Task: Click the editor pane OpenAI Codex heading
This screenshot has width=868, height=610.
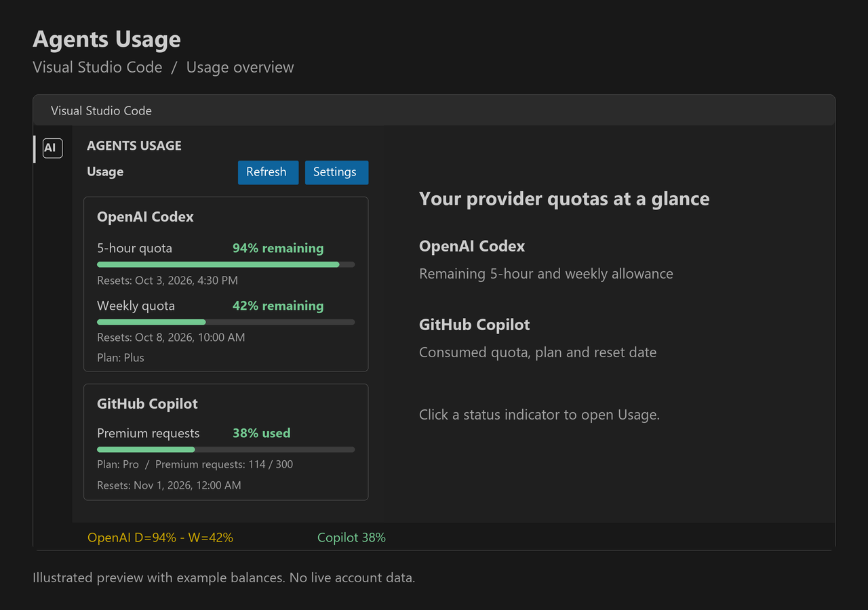Action: 472,247
